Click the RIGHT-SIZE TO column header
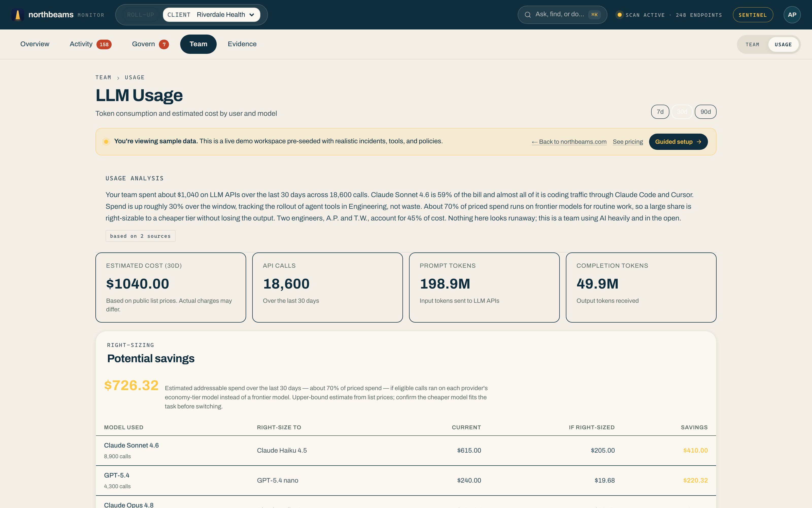 (279, 427)
